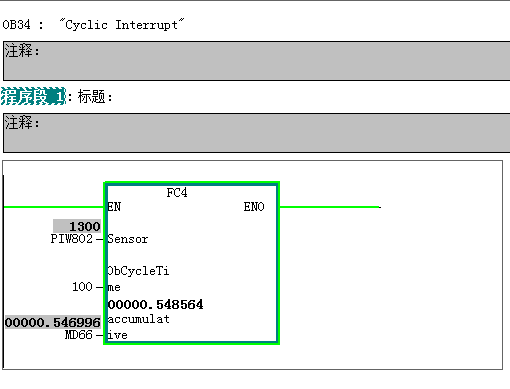Select the FC4 block title

(177, 192)
